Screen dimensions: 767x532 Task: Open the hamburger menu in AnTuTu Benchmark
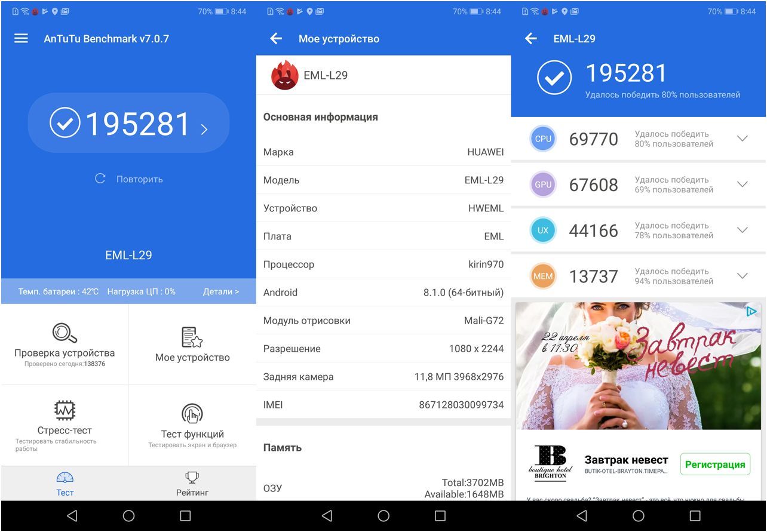click(21, 38)
